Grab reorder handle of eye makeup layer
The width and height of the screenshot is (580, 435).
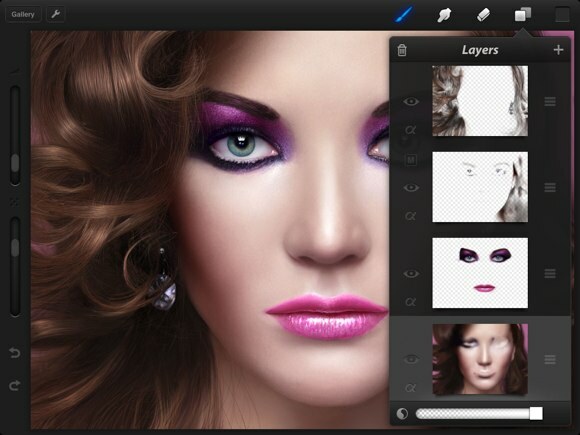pos(550,273)
